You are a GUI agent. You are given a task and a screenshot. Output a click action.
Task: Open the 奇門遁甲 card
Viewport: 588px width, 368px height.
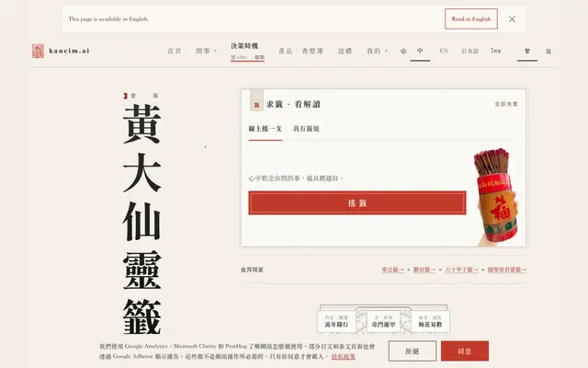[x=383, y=321]
